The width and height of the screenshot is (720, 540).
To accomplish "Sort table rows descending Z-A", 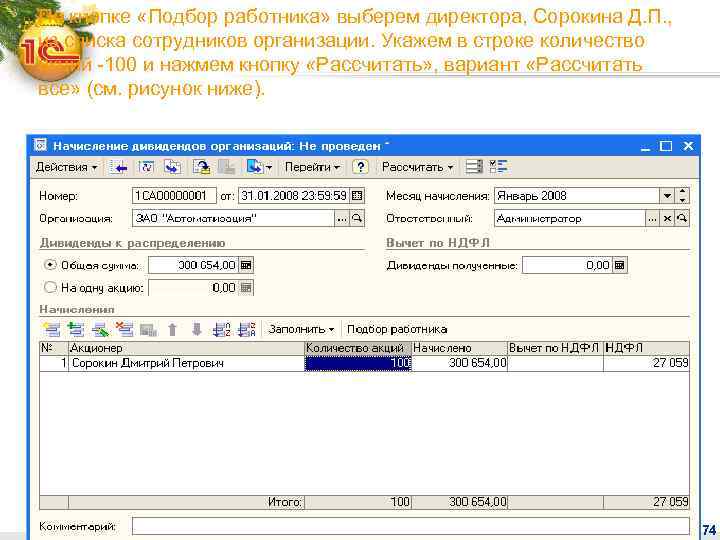I will pos(247,329).
